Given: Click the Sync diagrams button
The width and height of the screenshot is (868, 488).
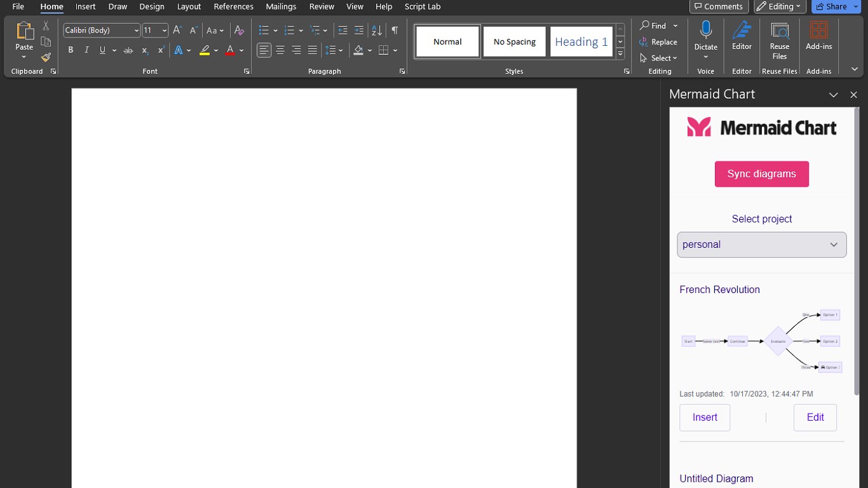Looking at the screenshot, I should click(761, 174).
